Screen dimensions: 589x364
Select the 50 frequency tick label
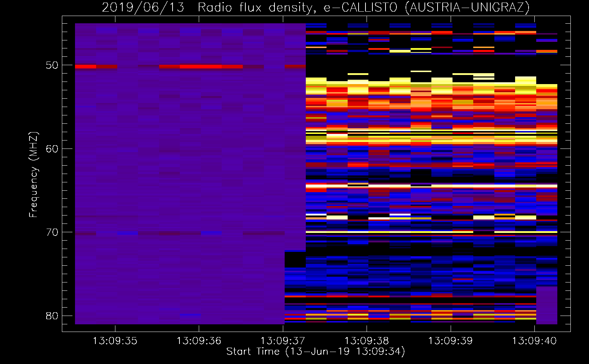tap(52, 65)
